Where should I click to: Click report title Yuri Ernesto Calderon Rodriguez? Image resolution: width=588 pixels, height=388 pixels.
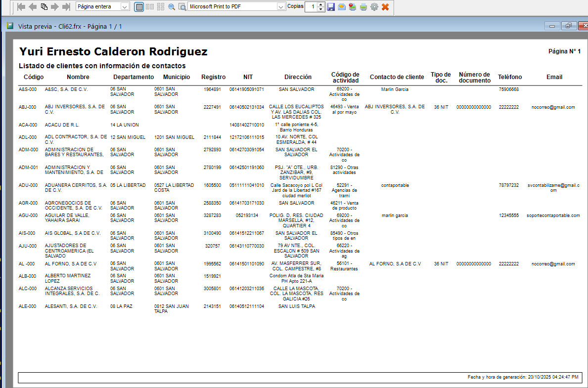click(x=113, y=51)
